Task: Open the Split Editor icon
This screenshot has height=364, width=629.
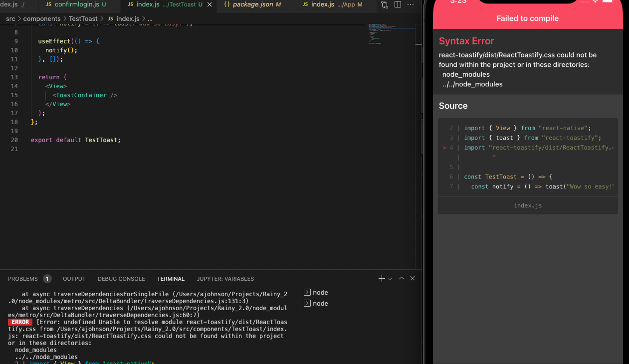Action: [x=398, y=4]
